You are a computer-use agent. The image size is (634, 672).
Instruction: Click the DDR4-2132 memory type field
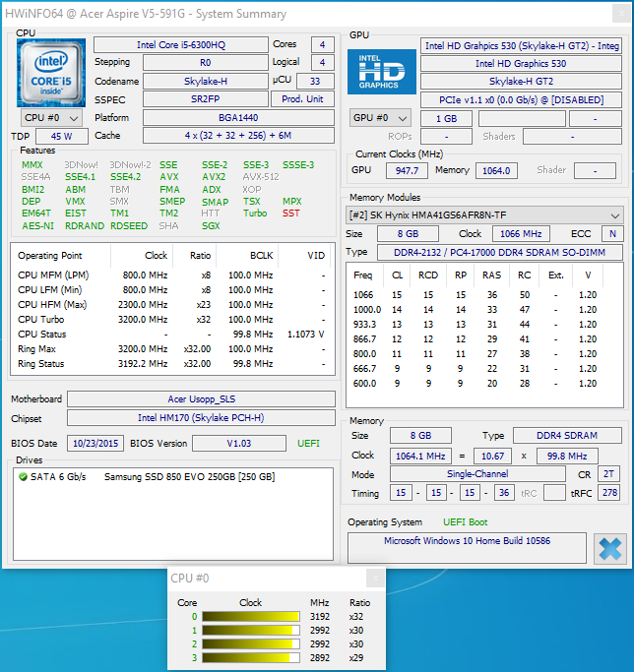click(500, 253)
